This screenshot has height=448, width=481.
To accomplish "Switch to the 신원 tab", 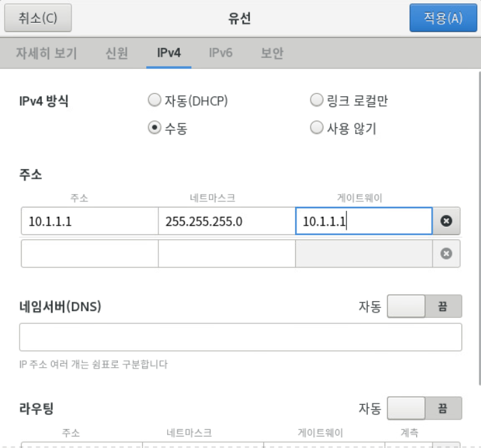I will pyautogui.click(x=117, y=53).
